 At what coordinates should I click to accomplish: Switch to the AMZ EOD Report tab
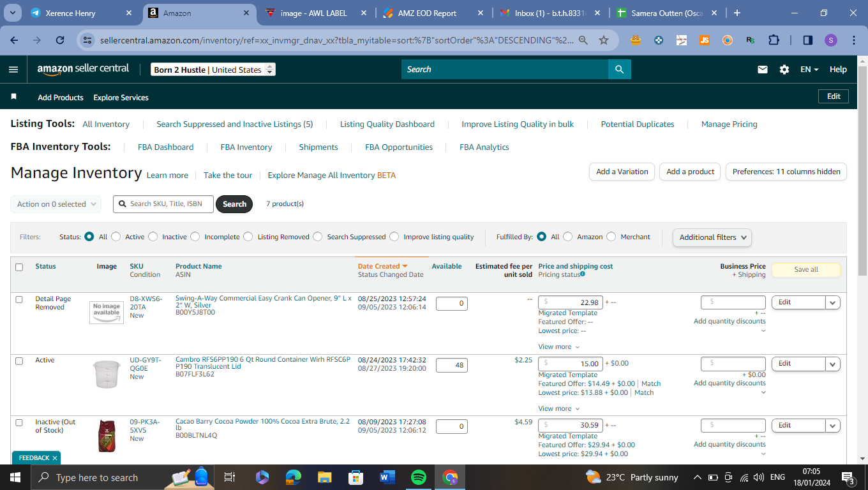[x=433, y=13]
